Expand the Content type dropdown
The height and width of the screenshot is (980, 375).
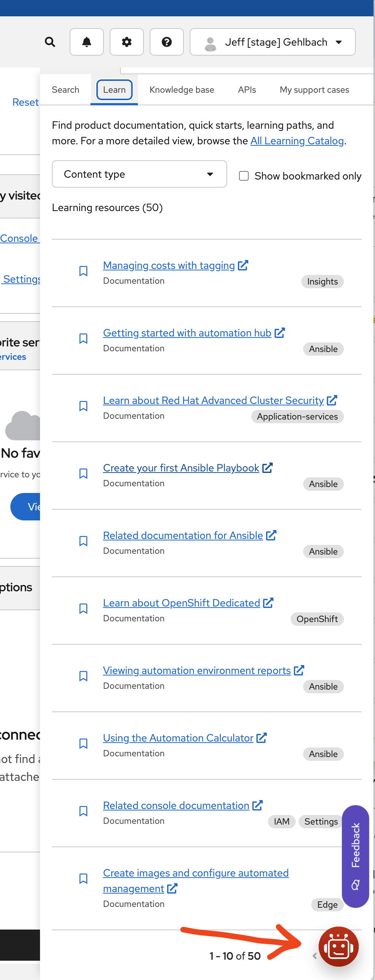point(139,174)
